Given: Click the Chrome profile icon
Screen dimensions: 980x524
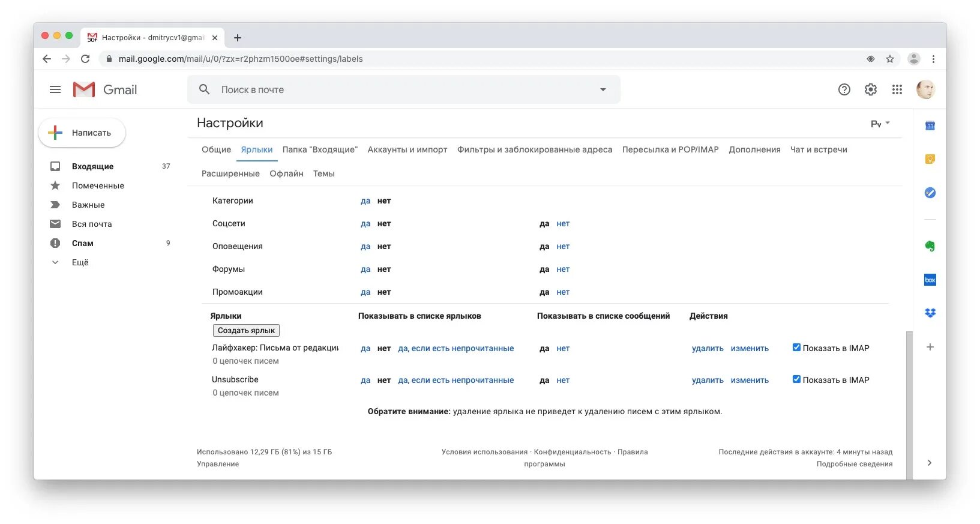Looking at the screenshot, I should click(914, 59).
